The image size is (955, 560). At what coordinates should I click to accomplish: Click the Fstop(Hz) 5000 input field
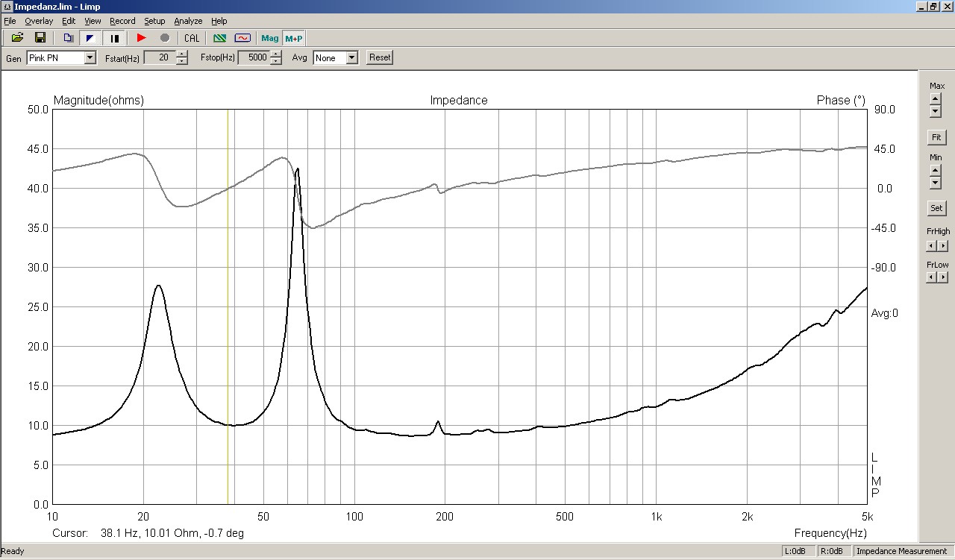pos(254,57)
